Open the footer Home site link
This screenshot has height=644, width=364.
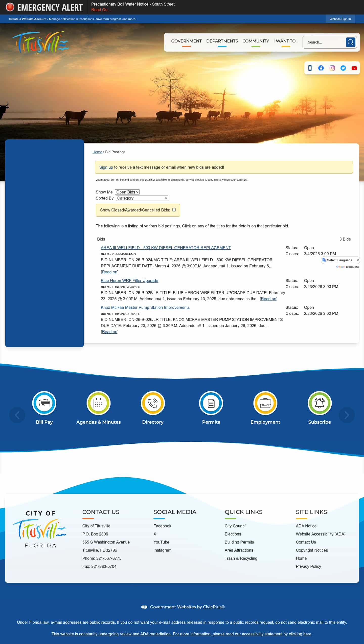(301, 558)
